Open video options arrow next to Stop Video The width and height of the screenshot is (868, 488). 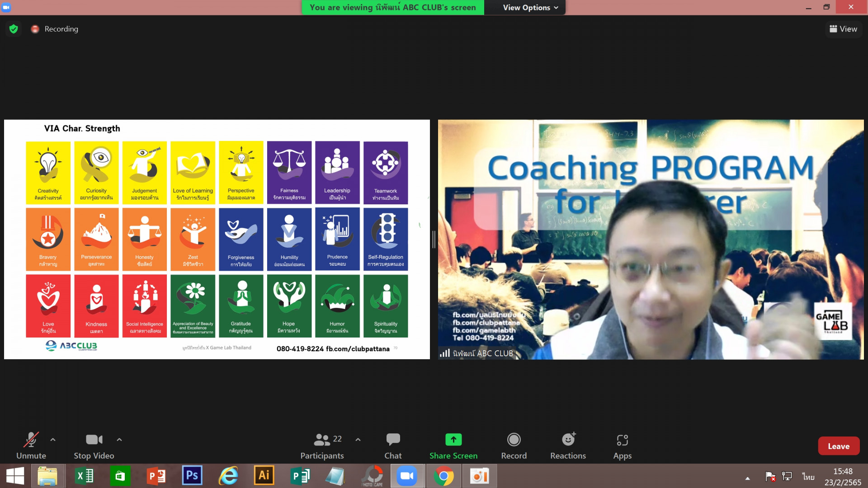[x=119, y=439]
